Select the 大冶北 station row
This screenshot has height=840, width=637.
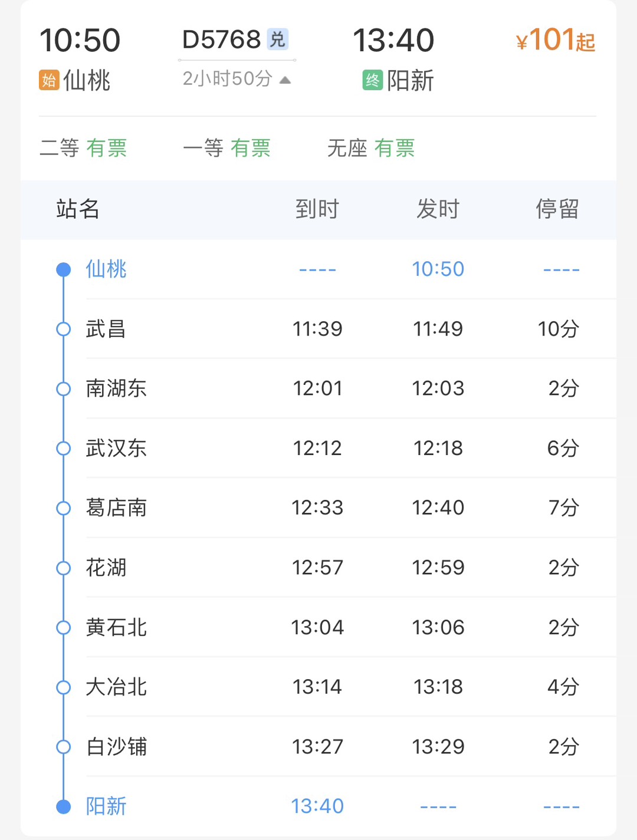click(x=318, y=687)
